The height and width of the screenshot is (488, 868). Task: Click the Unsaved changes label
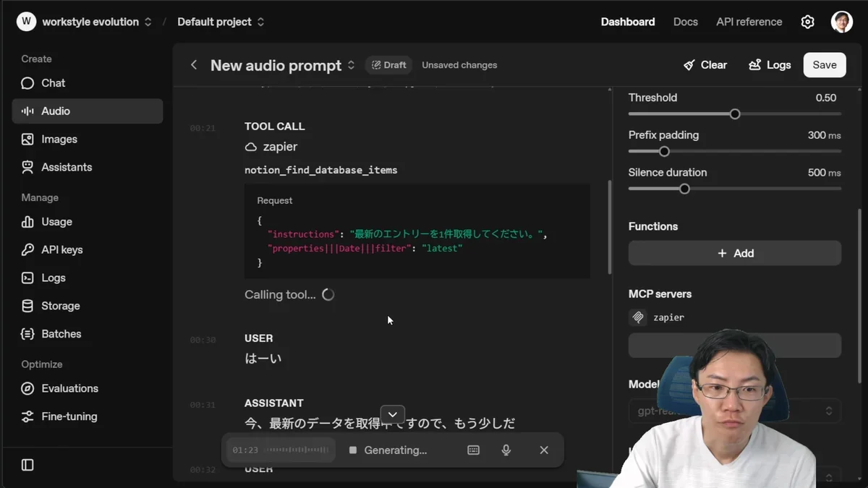click(x=459, y=65)
